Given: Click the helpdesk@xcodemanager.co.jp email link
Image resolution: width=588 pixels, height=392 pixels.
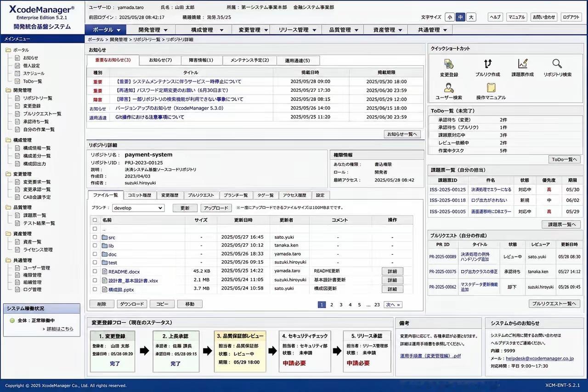Looking at the screenshot, I should [x=539, y=358].
